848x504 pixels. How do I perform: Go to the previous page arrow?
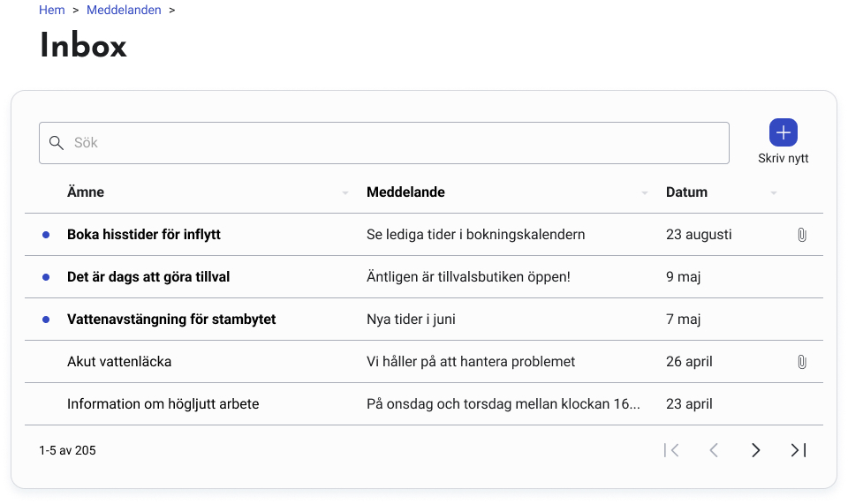pyautogui.click(x=714, y=450)
